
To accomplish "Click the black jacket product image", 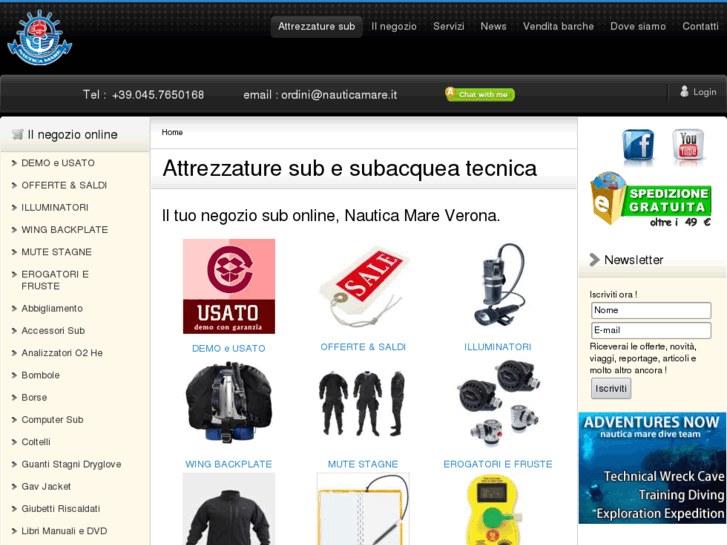I will tap(229, 509).
